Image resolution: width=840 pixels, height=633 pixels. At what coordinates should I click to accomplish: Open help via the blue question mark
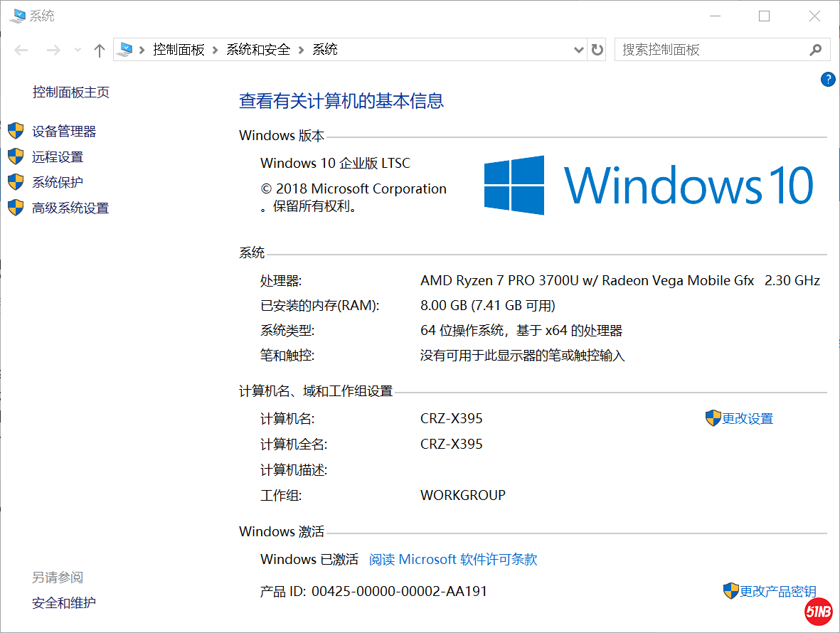pos(828,79)
